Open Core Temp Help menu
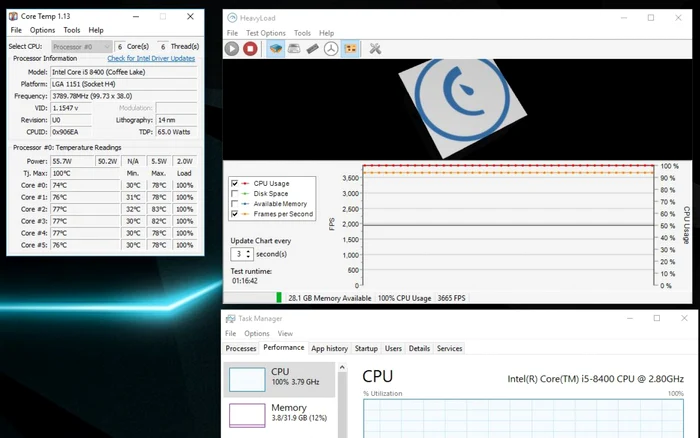This screenshot has height=438, width=700. point(96,30)
